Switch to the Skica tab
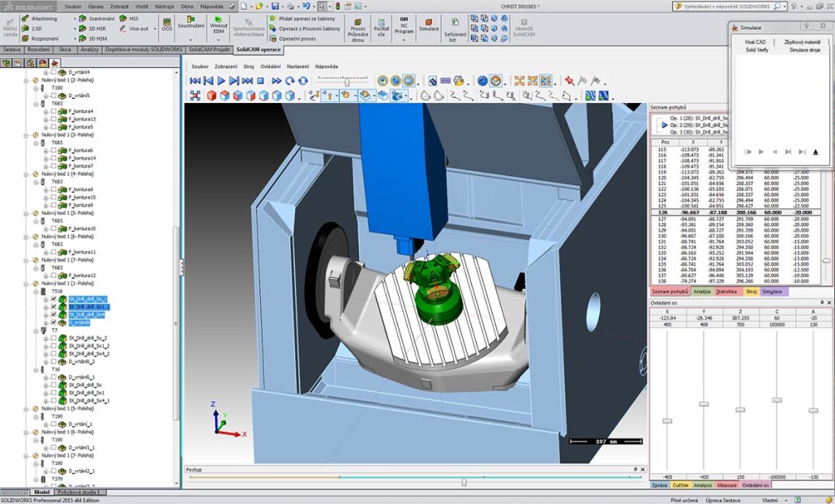This screenshot has width=835, height=504. coord(64,49)
